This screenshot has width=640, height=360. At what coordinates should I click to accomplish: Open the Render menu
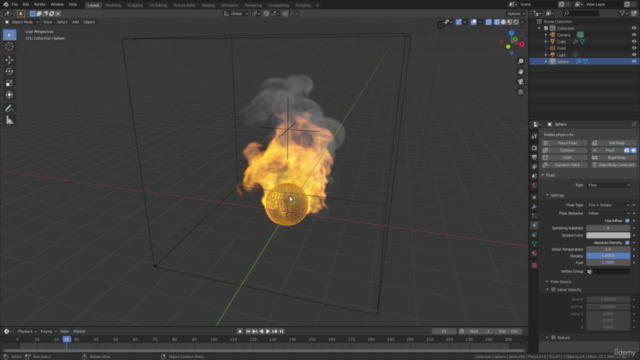pyautogui.click(x=40, y=4)
